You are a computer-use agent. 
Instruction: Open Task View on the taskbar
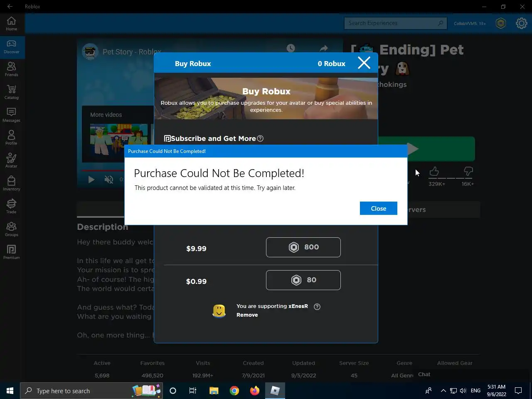193,391
